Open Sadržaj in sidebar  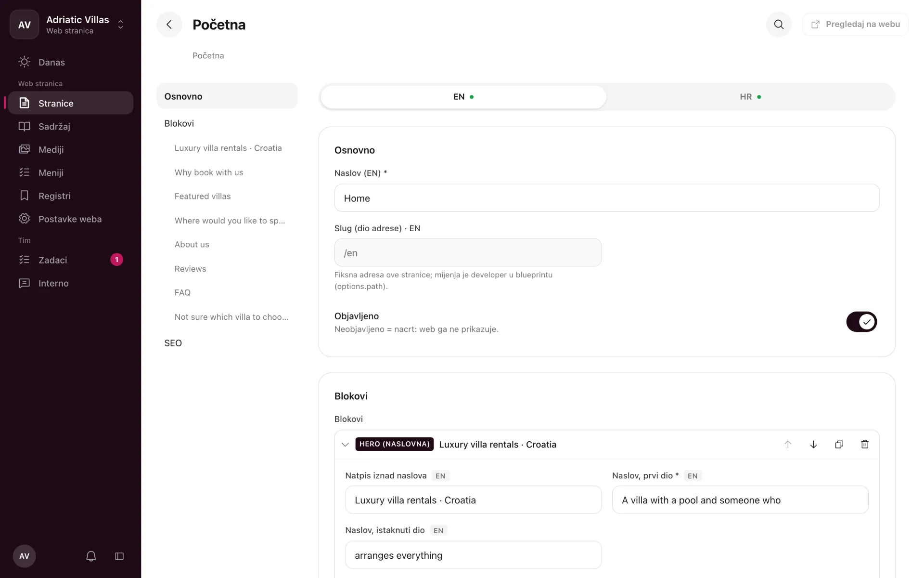70,127
